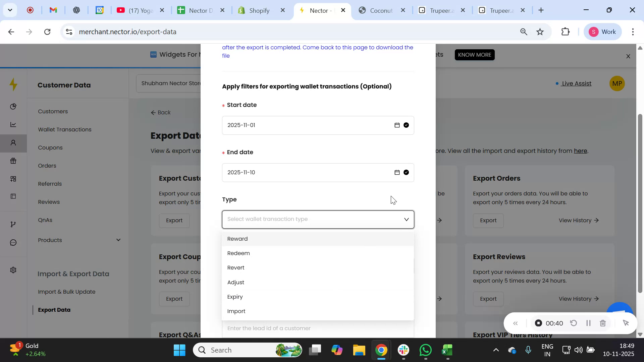Open the Wallet Transactions menu item
This screenshot has width=644, height=362.
(x=64, y=129)
